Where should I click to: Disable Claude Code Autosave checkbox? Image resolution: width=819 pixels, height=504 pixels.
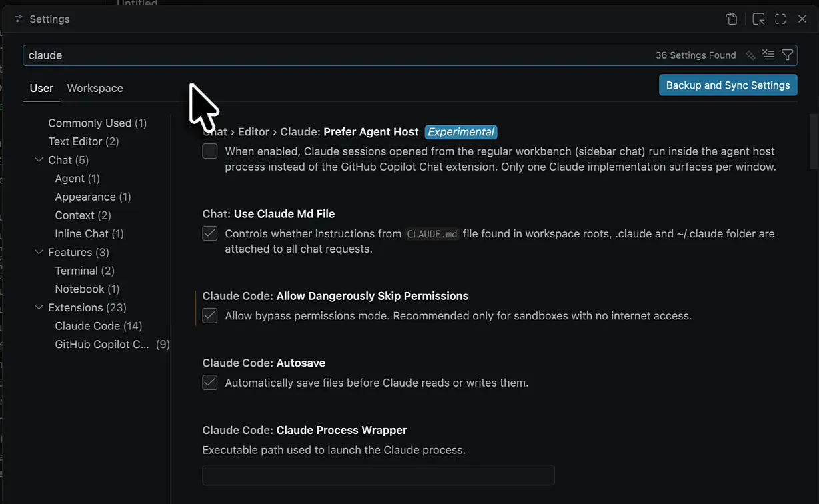click(x=210, y=383)
